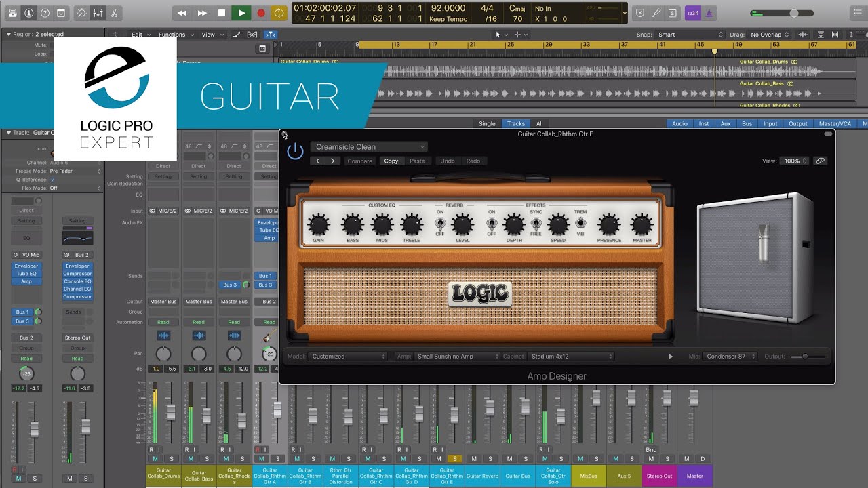Click the Gain knob on the amp

click(318, 224)
